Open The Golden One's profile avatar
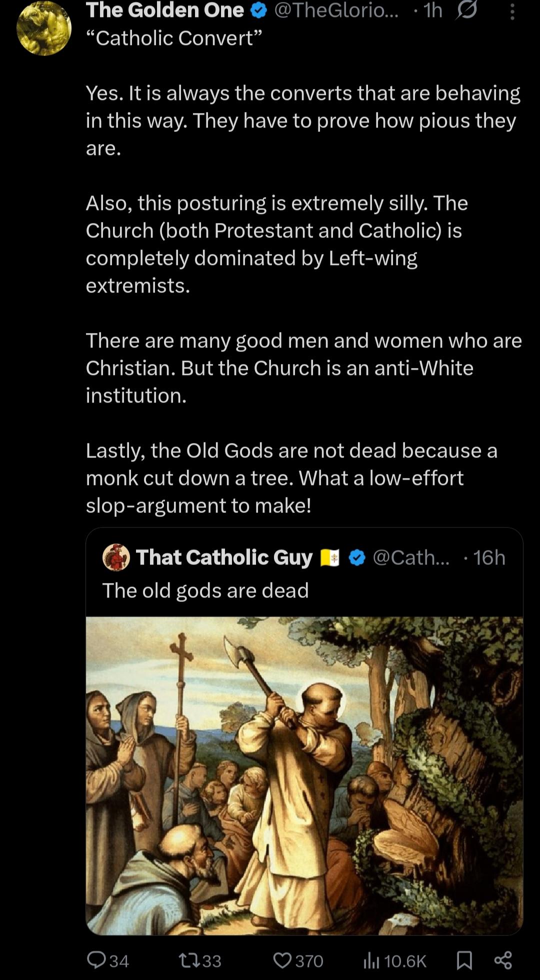The width and height of the screenshot is (540, 980). coord(44,28)
